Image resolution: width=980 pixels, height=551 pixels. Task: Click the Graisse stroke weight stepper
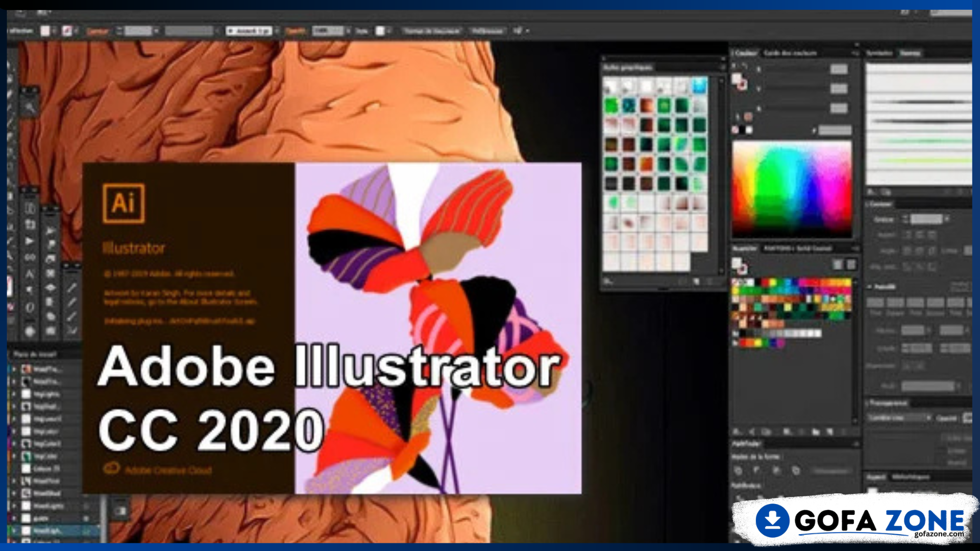[x=905, y=219]
